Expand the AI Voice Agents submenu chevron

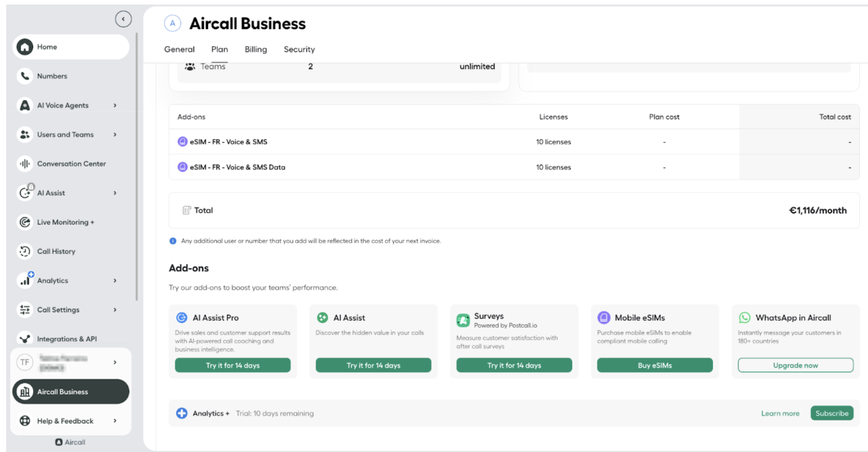[115, 105]
